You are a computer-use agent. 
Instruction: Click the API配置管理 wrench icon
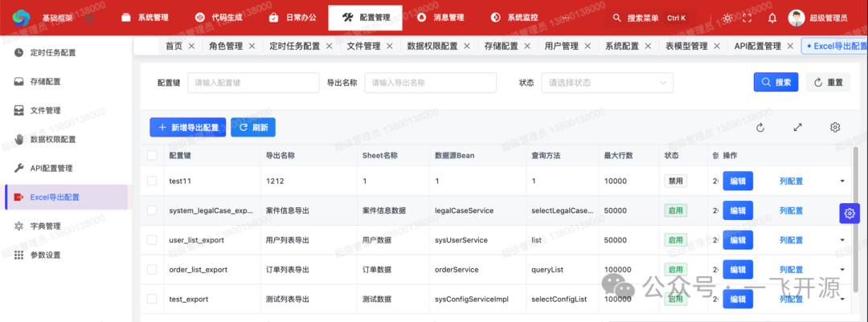point(18,168)
